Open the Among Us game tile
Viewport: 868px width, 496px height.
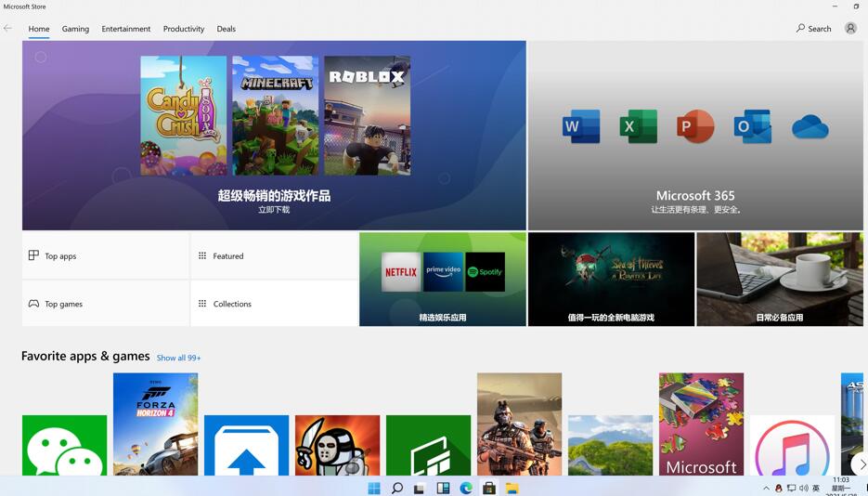pyautogui.click(x=337, y=445)
